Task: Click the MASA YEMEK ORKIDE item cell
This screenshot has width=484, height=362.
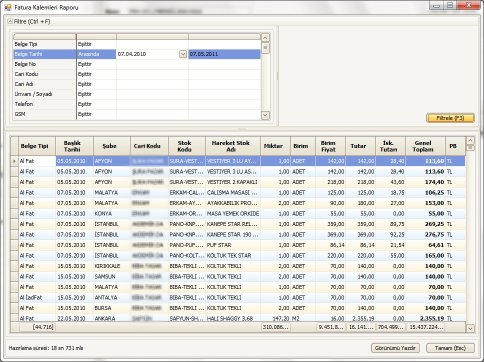Action: [233, 213]
